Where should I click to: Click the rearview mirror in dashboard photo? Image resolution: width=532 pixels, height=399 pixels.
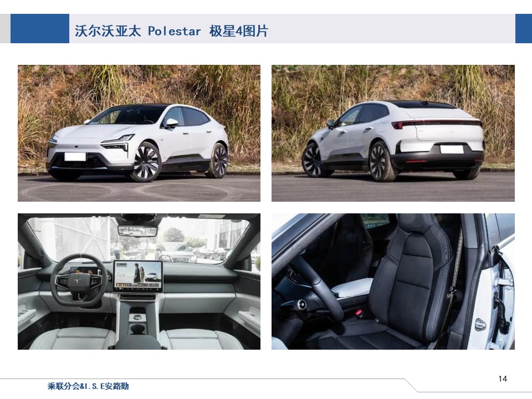pos(137,231)
